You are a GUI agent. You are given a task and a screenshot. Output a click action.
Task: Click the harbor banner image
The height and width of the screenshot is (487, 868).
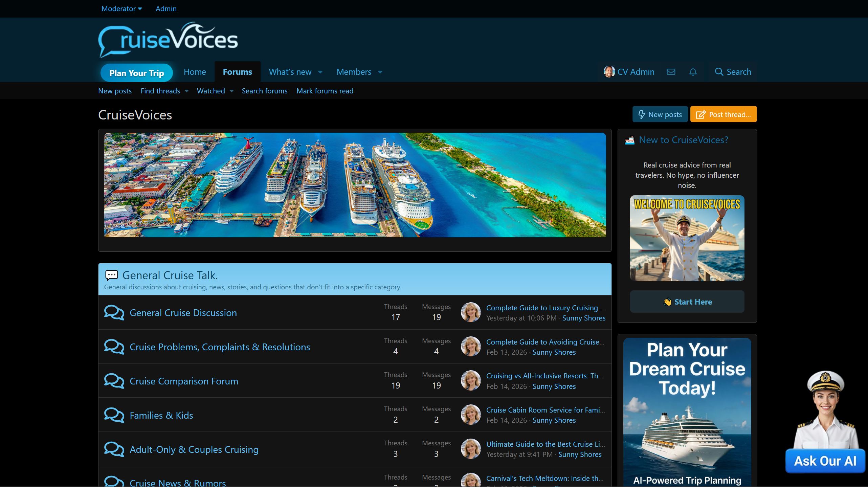pyautogui.click(x=355, y=185)
